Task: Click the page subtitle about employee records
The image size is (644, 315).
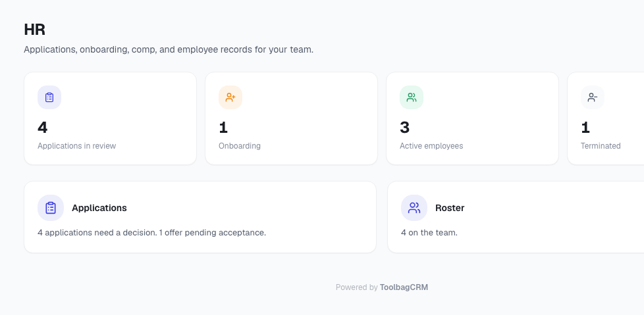Action: click(x=169, y=49)
